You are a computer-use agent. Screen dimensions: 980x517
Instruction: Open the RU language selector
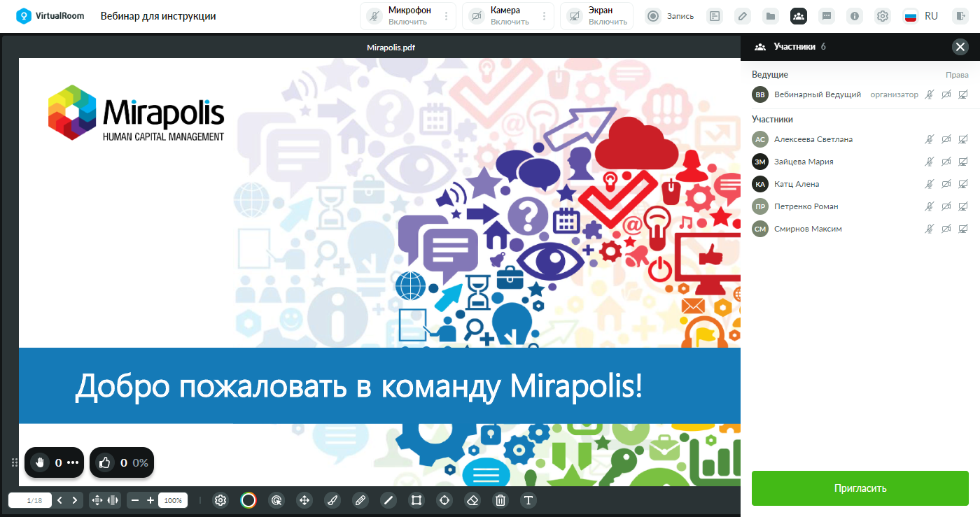click(x=920, y=16)
